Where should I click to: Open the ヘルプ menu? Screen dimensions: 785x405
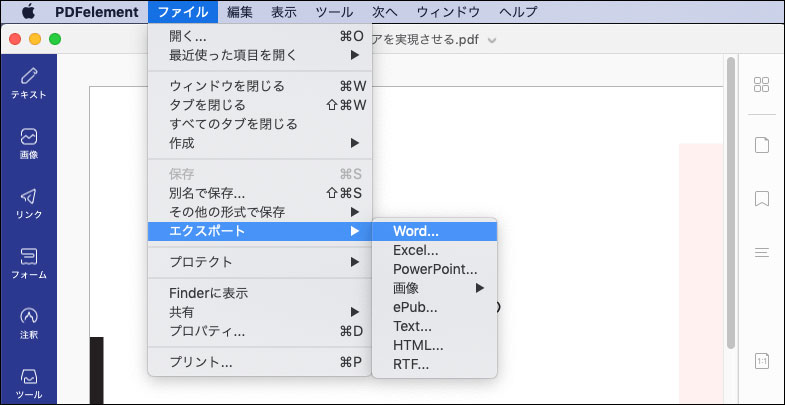tap(518, 12)
